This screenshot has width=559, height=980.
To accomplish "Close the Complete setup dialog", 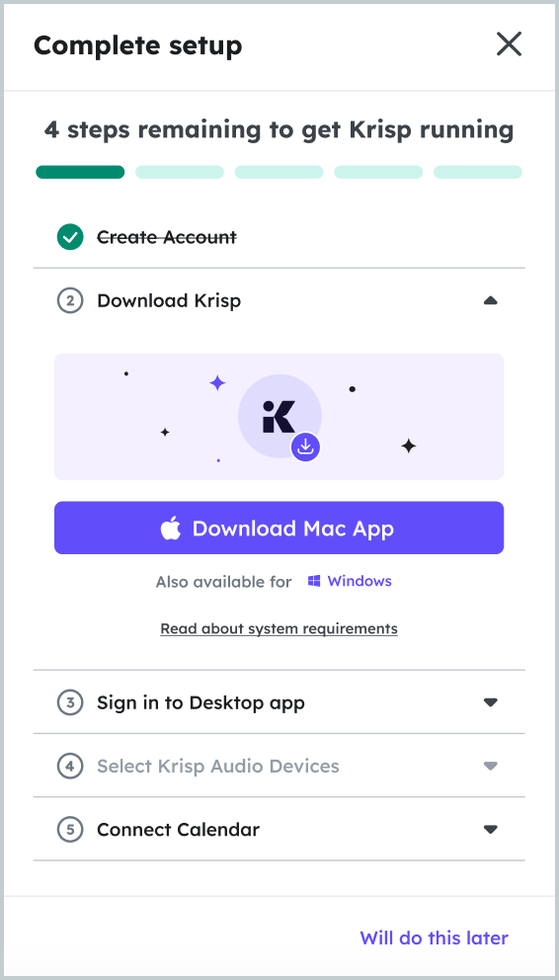I will pos(509,44).
